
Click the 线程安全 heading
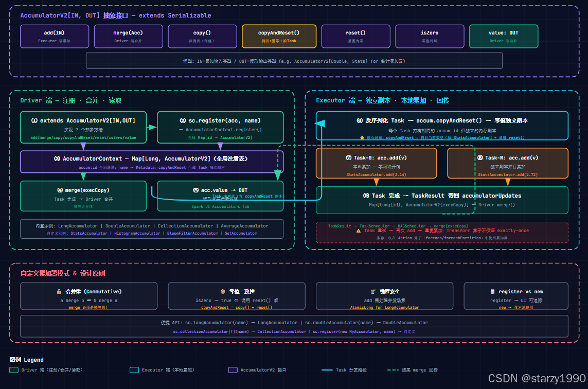tap(389, 291)
